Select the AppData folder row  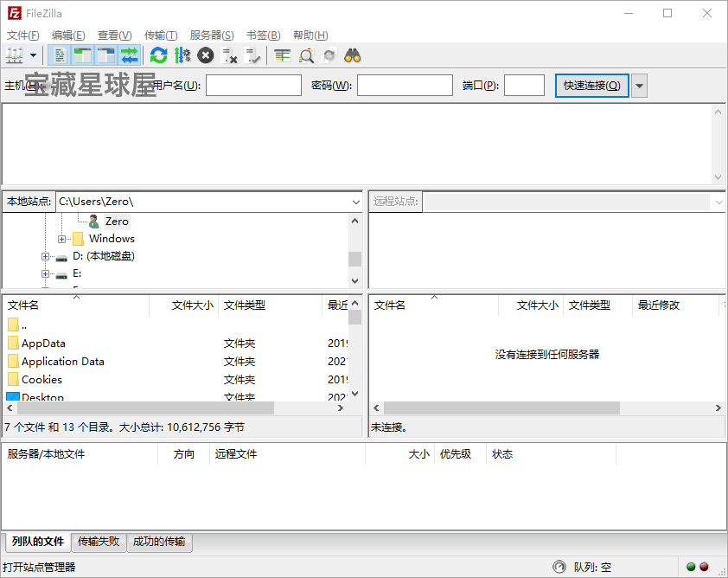tap(176, 344)
